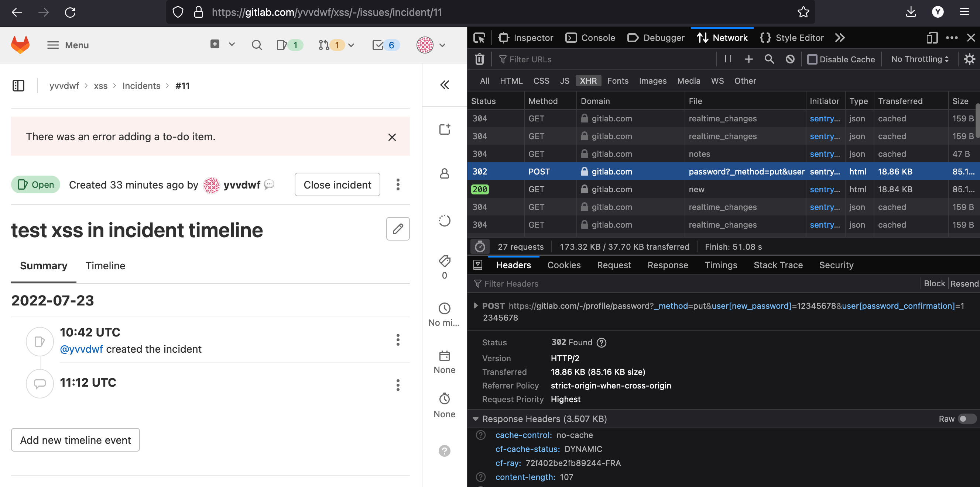Clear network log with trash icon
The image size is (980, 487).
pos(479,59)
